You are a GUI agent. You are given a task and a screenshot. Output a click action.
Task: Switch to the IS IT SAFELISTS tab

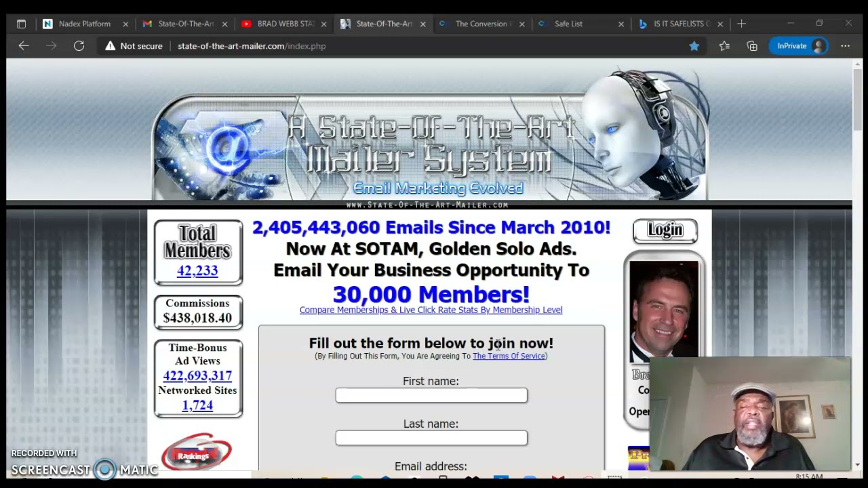click(x=680, y=24)
